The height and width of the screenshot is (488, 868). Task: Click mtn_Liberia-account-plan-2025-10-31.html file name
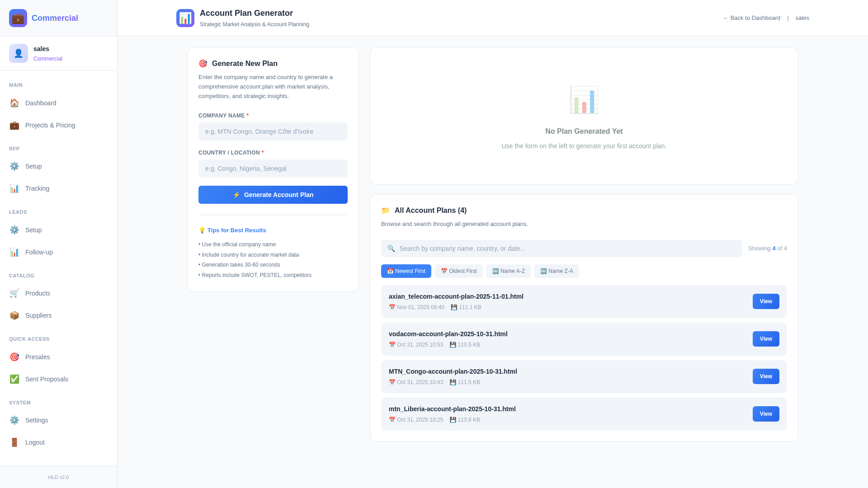click(452, 409)
